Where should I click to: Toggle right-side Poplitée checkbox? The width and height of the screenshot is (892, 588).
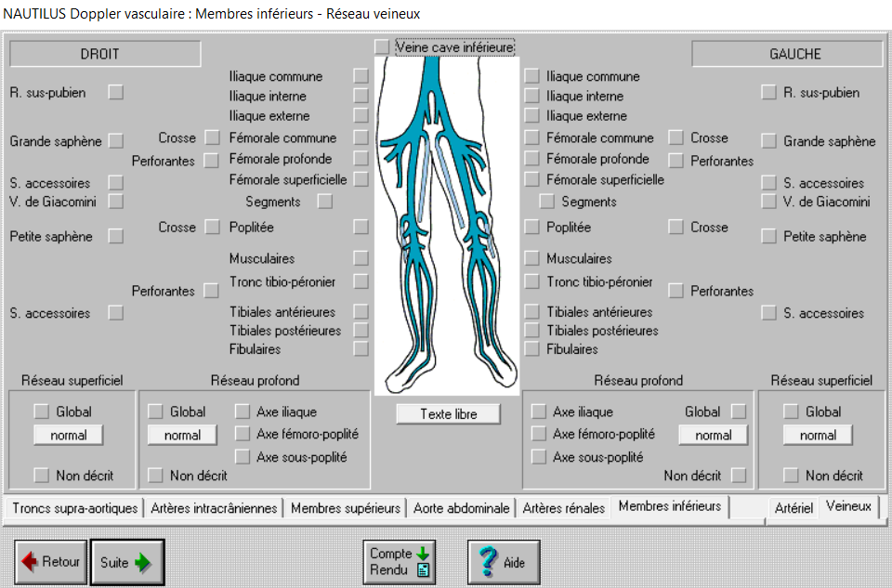(361, 227)
